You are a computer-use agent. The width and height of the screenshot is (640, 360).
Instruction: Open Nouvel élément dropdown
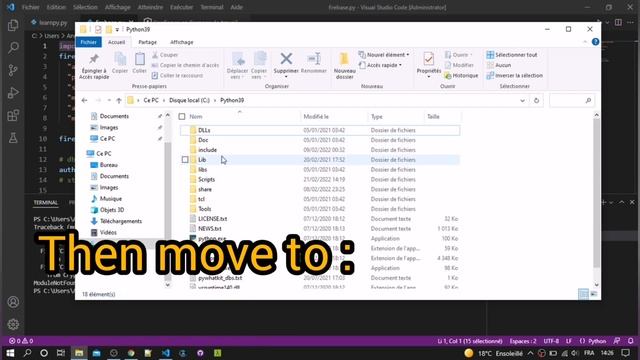pyautogui.click(x=384, y=55)
